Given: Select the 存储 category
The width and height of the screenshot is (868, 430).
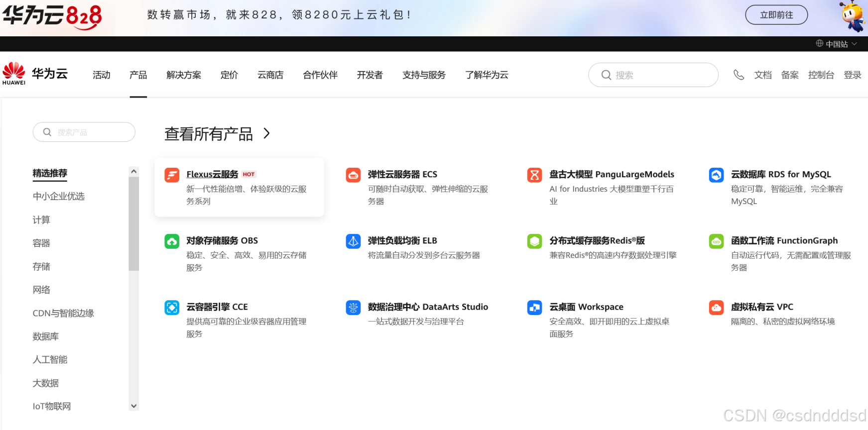Looking at the screenshot, I should pos(41,266).
